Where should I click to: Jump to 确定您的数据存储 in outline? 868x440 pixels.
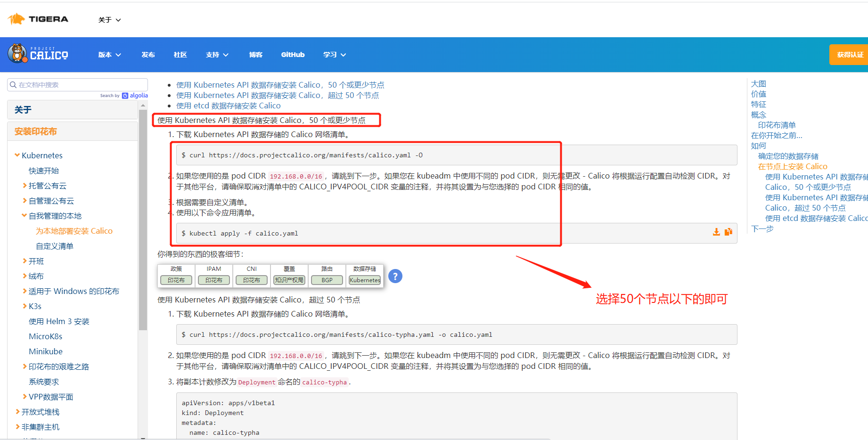pos(788,156)
